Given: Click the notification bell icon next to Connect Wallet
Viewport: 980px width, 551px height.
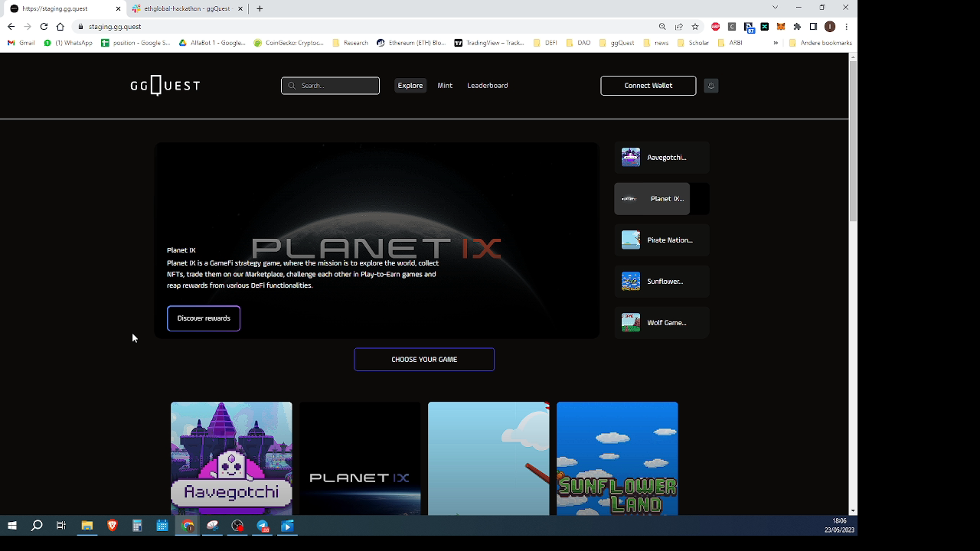Looking at the screenshot, I should (x=710, y=86).
